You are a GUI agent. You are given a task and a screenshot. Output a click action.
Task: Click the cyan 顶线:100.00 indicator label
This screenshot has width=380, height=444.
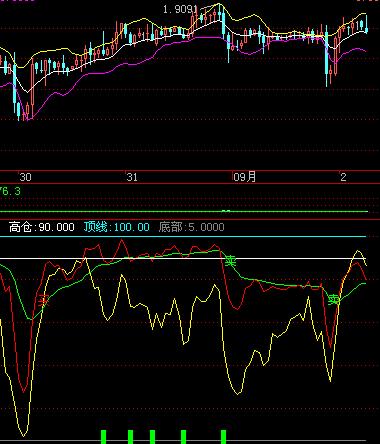tap(117, 227)
